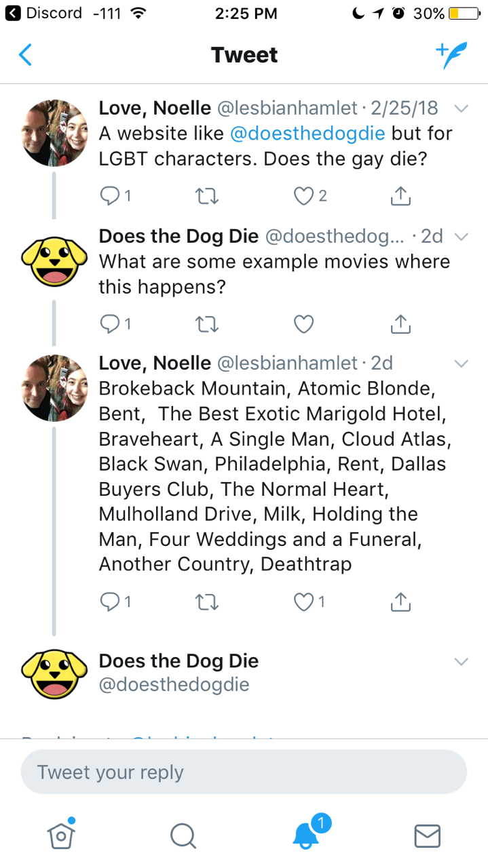Reply to Noelle's first tweet from 2/25/18
The width and height of the screenshot is (488, 868).
click(110, 197)
